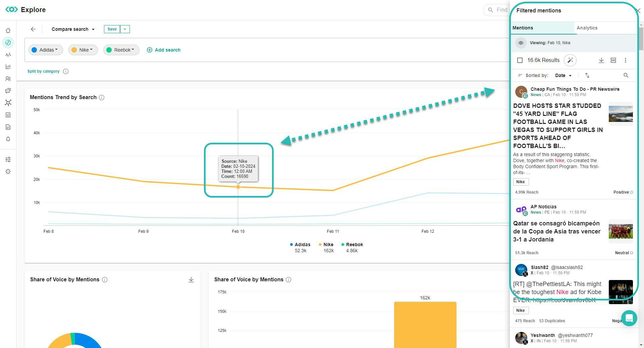The image size is (644, 348).
Task: Click info icon of right Share of Voice bar chart
Action: (x=288, y=280)
